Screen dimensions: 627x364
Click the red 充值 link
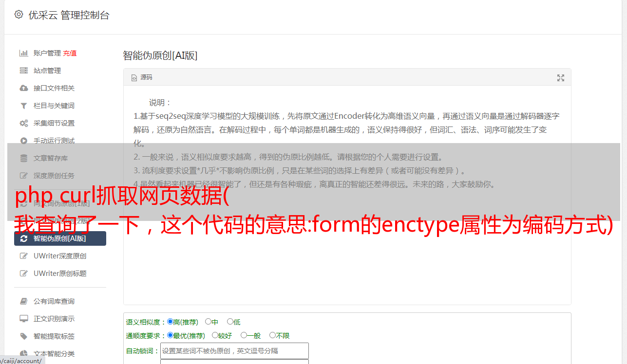(70, 53)
